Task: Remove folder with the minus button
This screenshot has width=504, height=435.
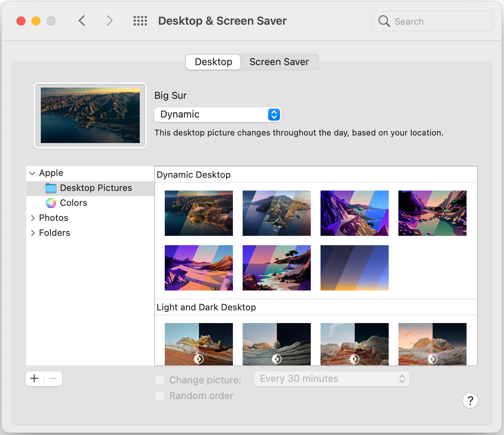Action: pos(53,378)
